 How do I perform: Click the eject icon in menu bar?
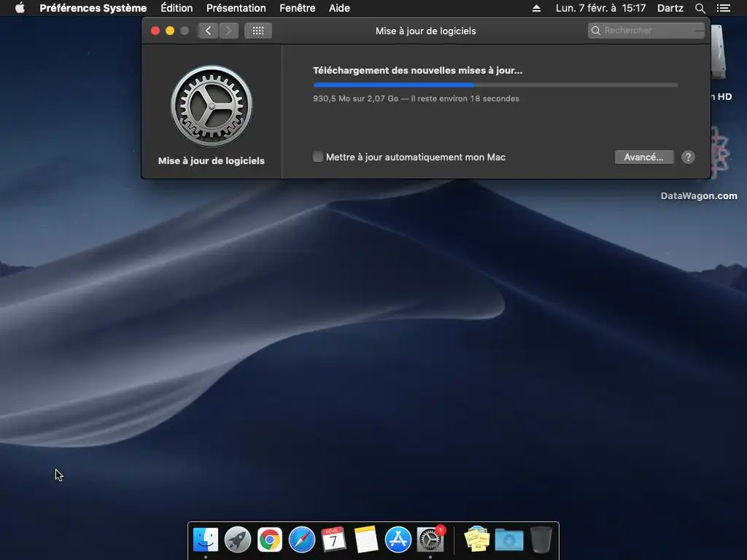[x=536, y=8]
